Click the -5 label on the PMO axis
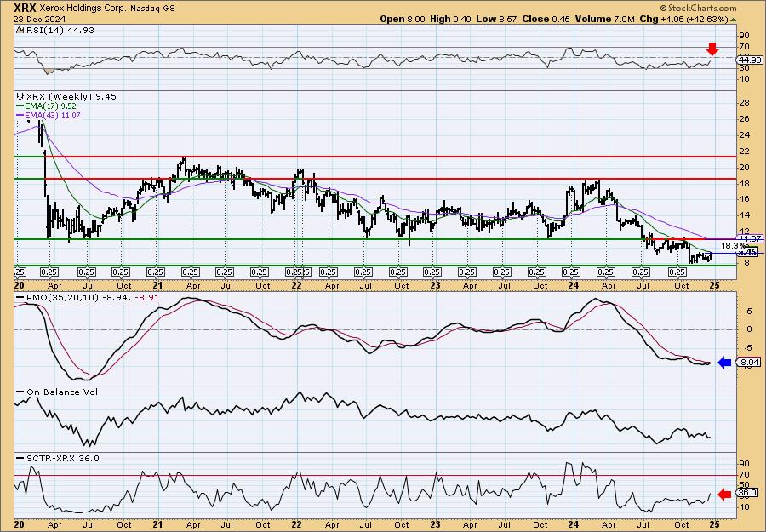766x532 pixels. tap(747, 348)
